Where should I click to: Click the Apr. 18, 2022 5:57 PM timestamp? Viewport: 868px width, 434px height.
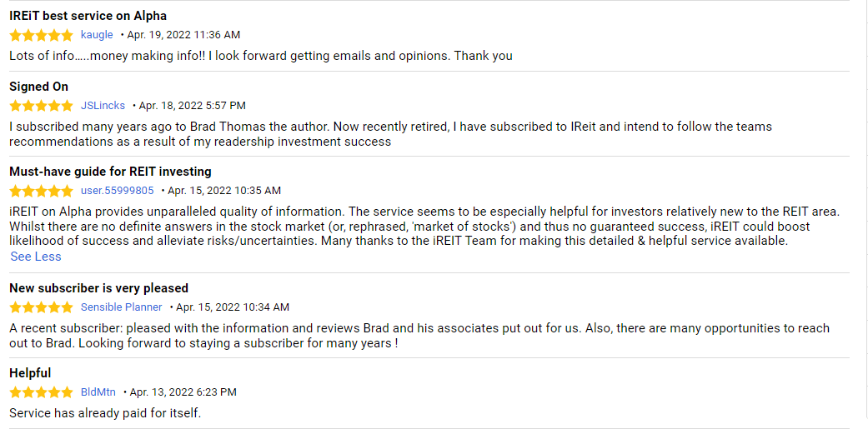tap(192, 106)
